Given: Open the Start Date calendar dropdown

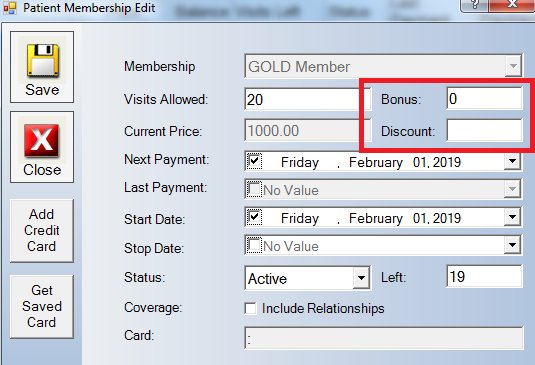Looking at the screenshot, I should [512, 217].
